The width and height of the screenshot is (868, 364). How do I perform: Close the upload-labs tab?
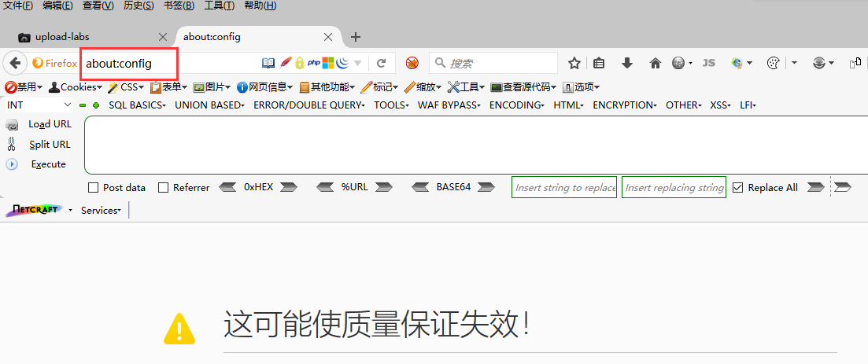click(x=163, y=37)
